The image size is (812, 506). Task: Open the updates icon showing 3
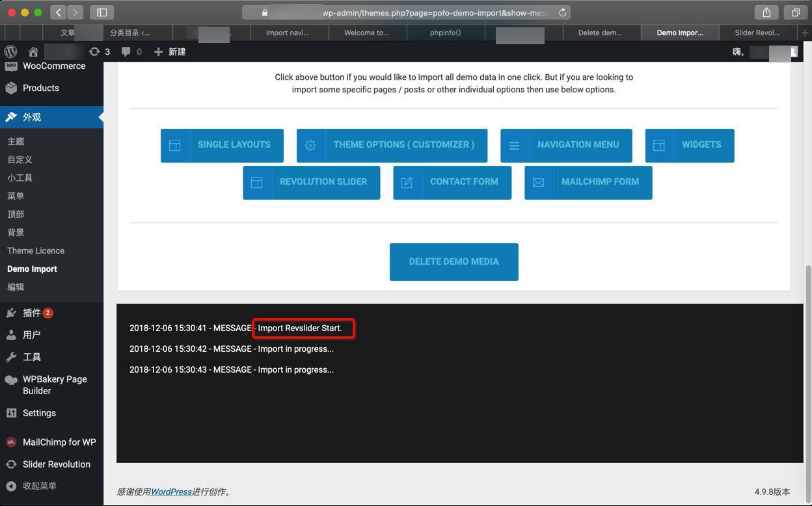(100, 51)
